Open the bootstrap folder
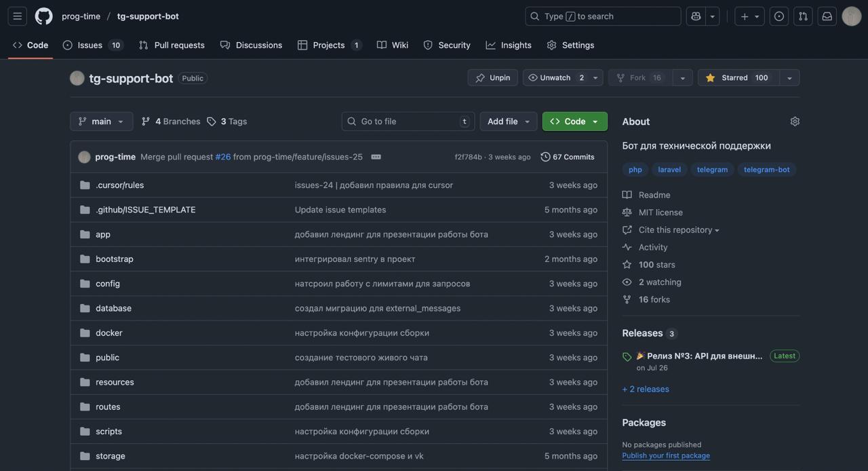Viewport: 868px width, 471px height. click(115, 259)
